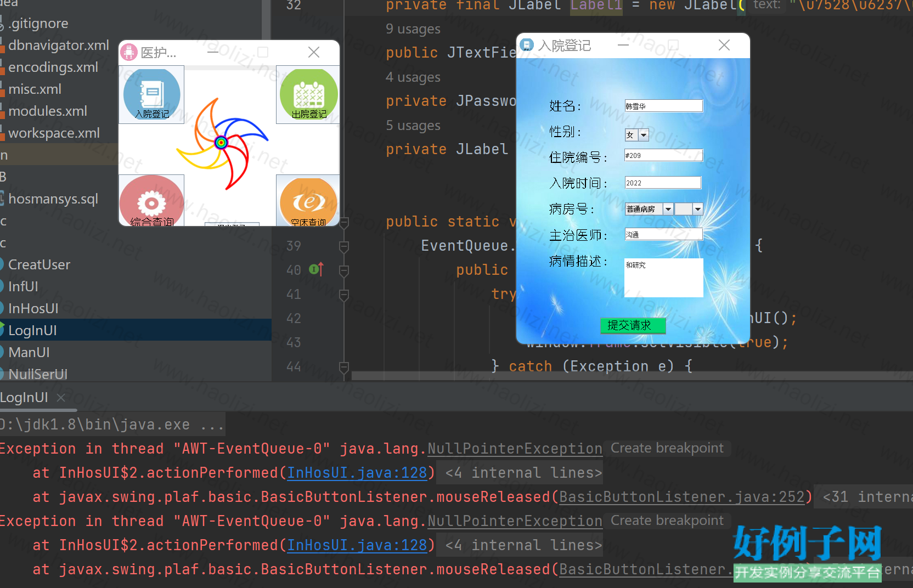Screen dimensions: 913x588
Task: Click the 姓名 name text field
Action: [x=663, y=106]
